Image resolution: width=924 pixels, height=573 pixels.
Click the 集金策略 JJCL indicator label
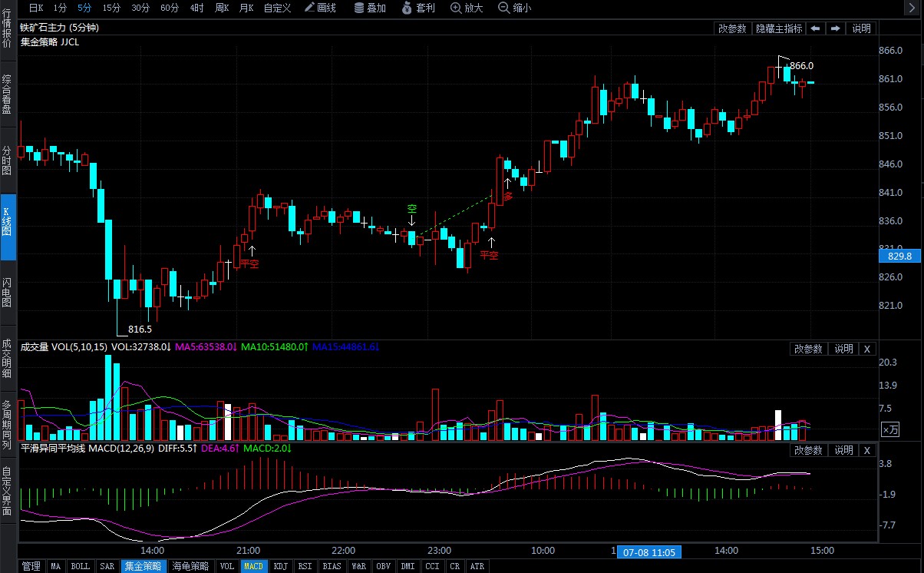(50, 41)
